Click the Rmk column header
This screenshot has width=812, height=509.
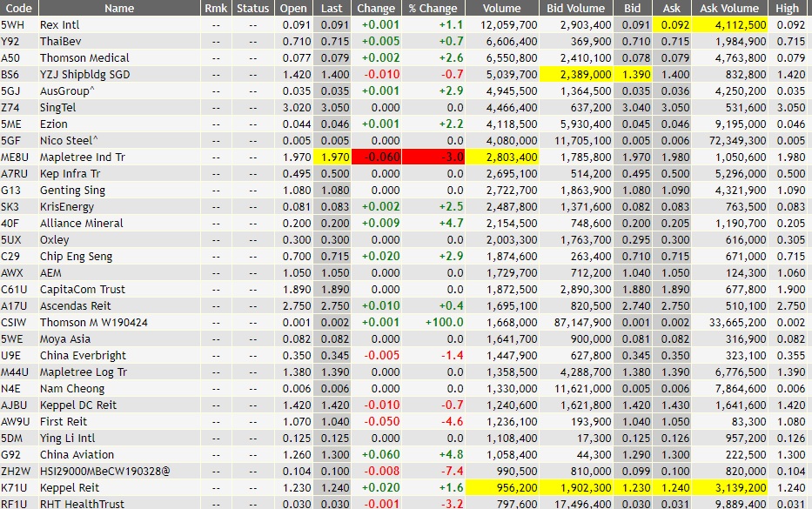tap(216, 8)
